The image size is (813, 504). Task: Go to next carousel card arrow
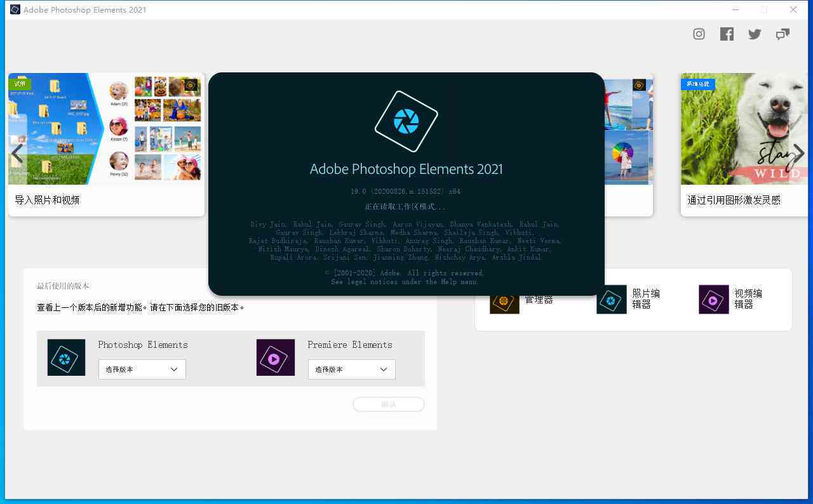pyautogui.click(x=799, y=153)
